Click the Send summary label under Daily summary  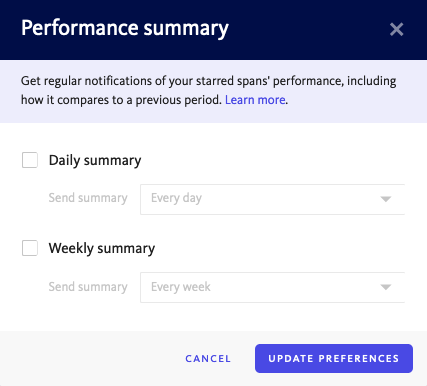[x=88, y=198]
